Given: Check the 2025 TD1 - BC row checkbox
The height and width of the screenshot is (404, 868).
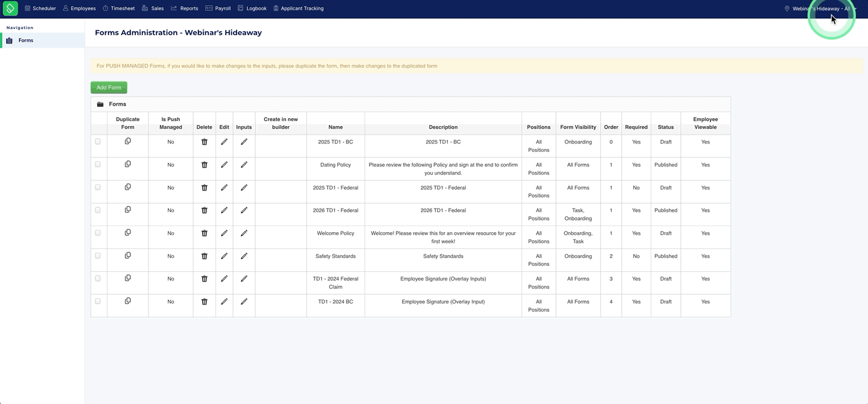Looking at the screenshot, I should click(98, 142).
